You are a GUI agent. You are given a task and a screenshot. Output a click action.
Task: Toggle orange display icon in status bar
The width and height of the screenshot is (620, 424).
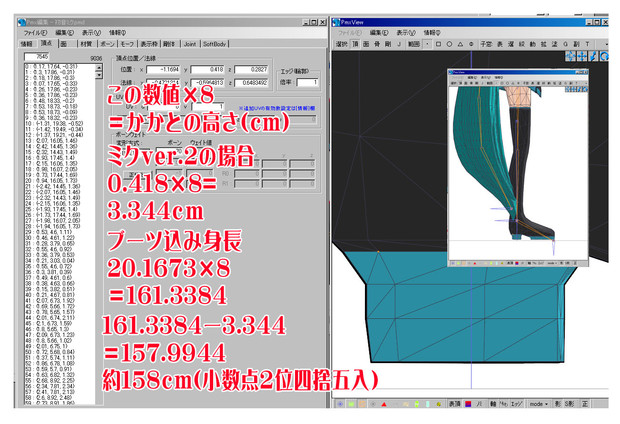click(x=362, y=404)
